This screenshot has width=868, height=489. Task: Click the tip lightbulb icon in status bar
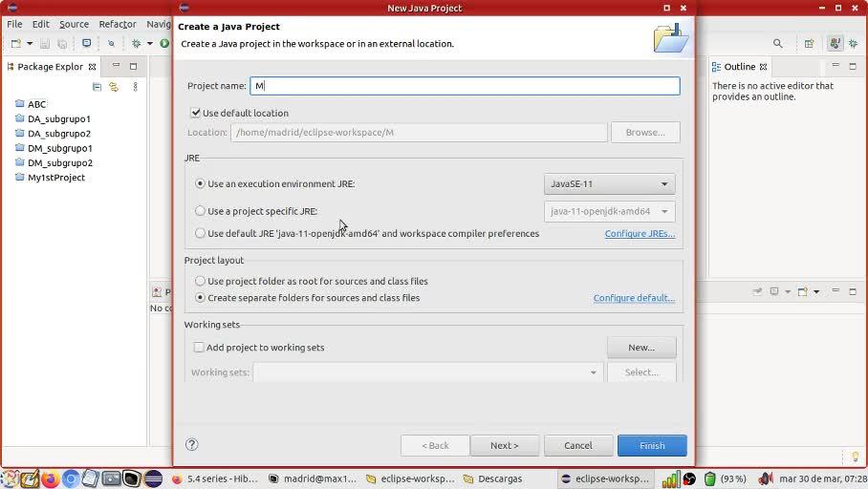[856, 457]
